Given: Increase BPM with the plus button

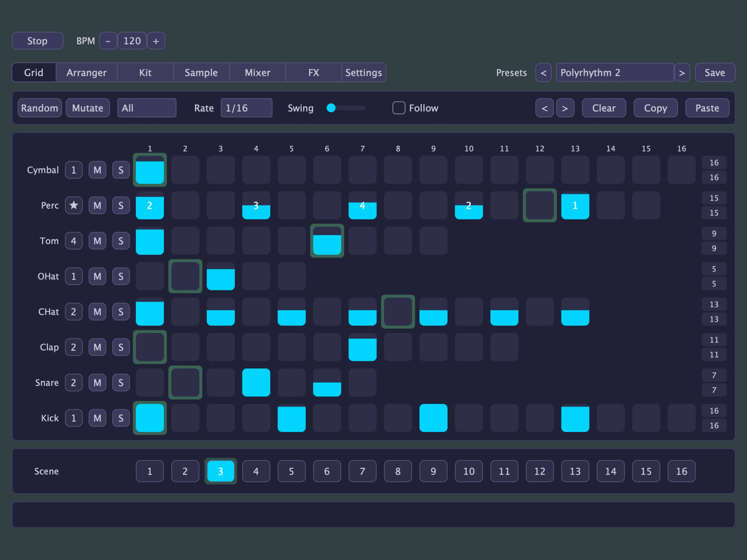Looking at the screenshot, I should pos(156,41).
